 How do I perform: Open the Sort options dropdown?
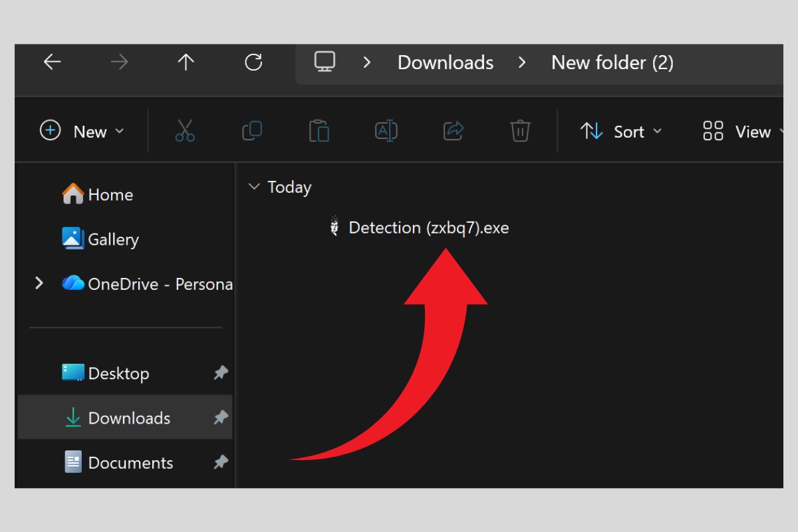[621, 132]
